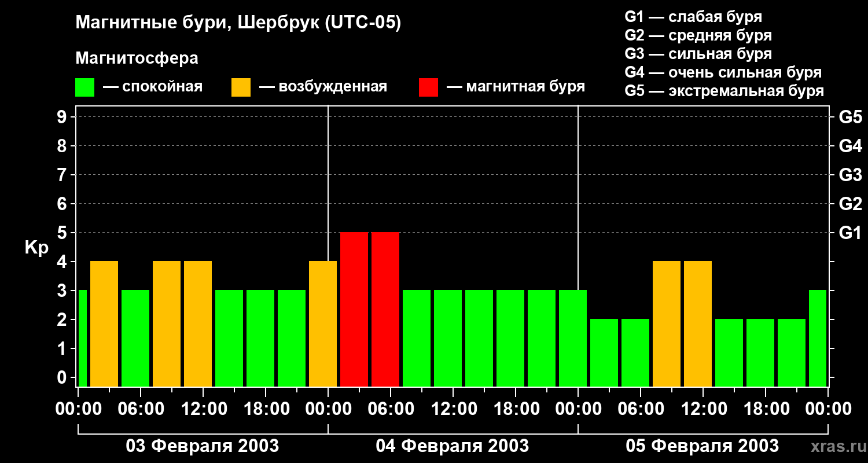Click the green Kp 2 bar at 16:00–19:00, 05 Февраля
Image resolution: width=868 pixels, height=463 pixels.
760,352
